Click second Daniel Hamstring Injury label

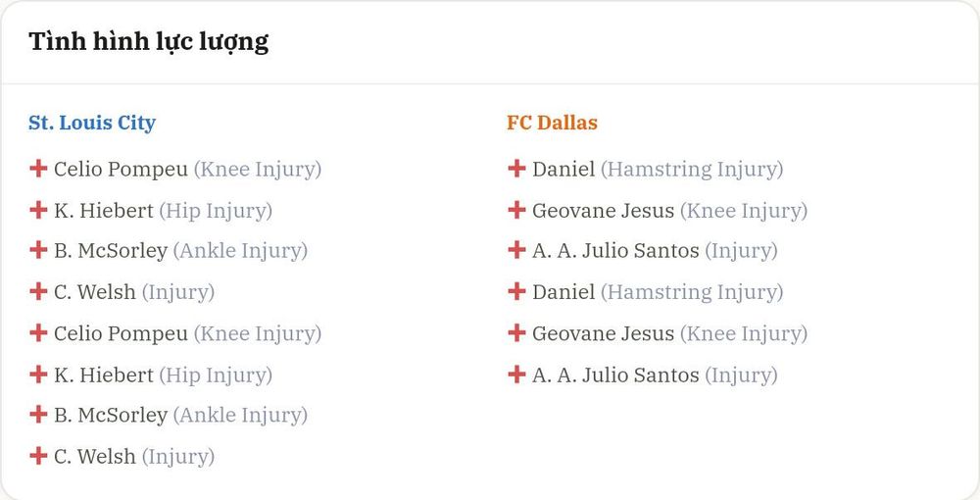pyautogui.click(x=692, y=292)
